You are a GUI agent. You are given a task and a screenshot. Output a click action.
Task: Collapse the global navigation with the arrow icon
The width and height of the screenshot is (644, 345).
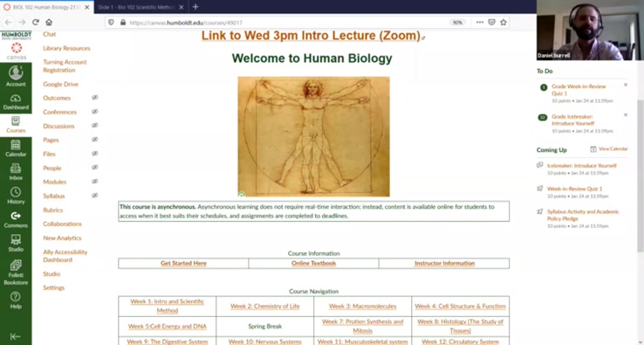click(15, 336)
